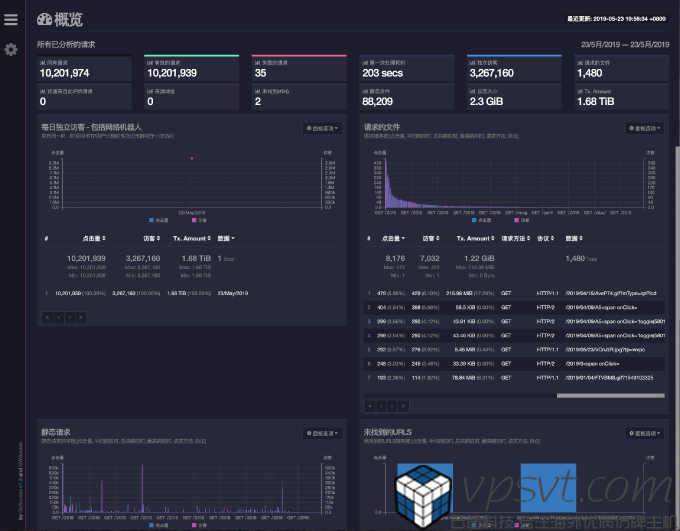This screenshot has width=680, height=531.
Task: Go to previous page in requested files table
Action: [380, 405]
